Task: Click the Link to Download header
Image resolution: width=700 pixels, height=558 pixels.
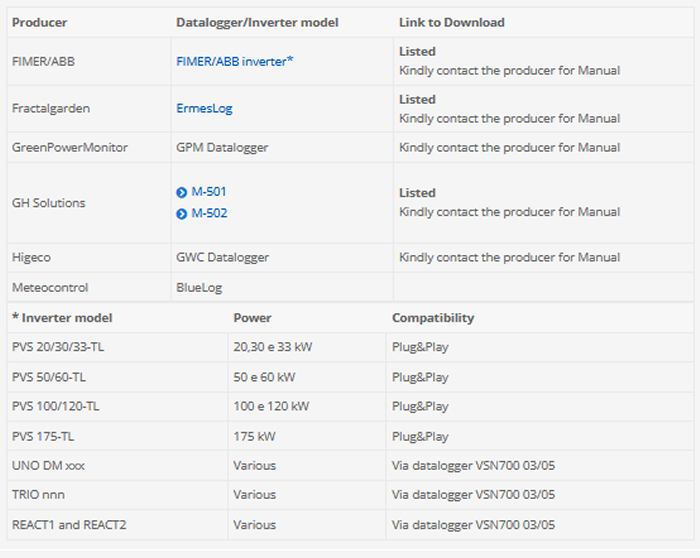Action: pyautogui.click(x=451, y=22)
